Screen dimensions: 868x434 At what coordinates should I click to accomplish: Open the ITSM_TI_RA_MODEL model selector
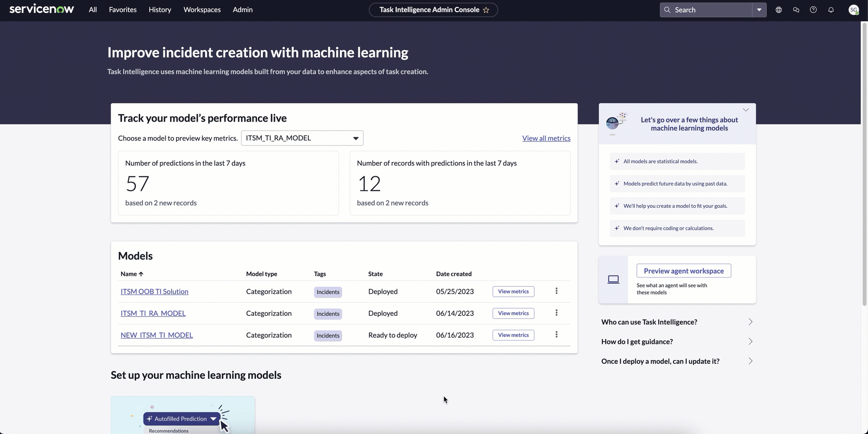point(302,138)
